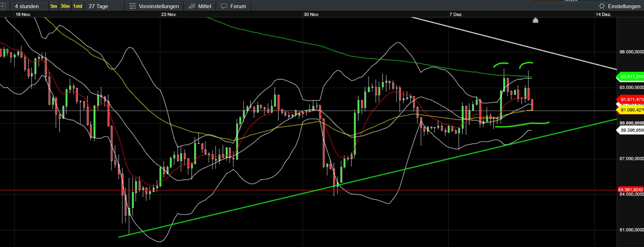The width and height of the screenshot is (644, 247).
Task: Open the 4 stunden interval dropdown
Action: [x=27, y=6]
